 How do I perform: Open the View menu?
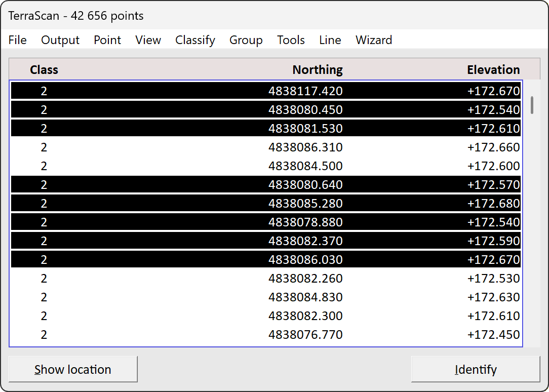pos(148,40)
